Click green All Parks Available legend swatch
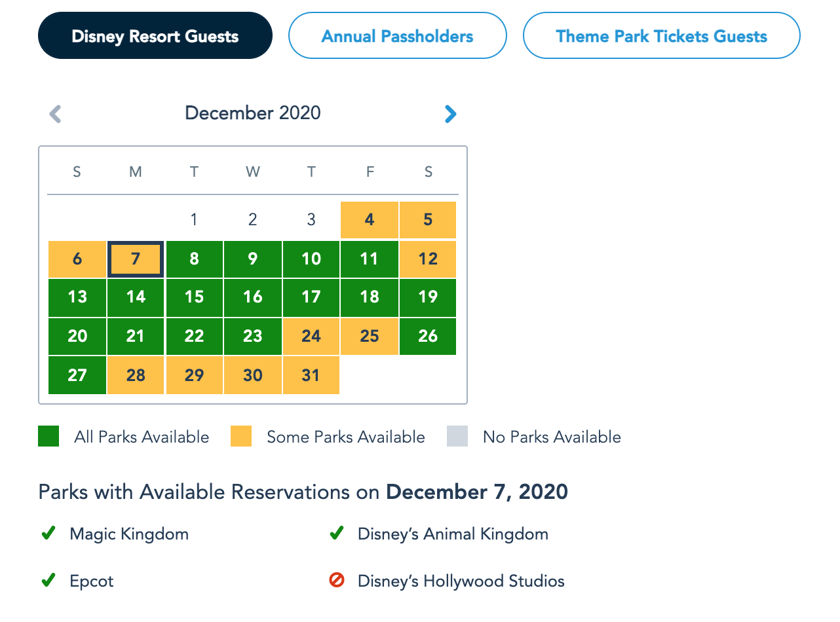 (48, 437)
